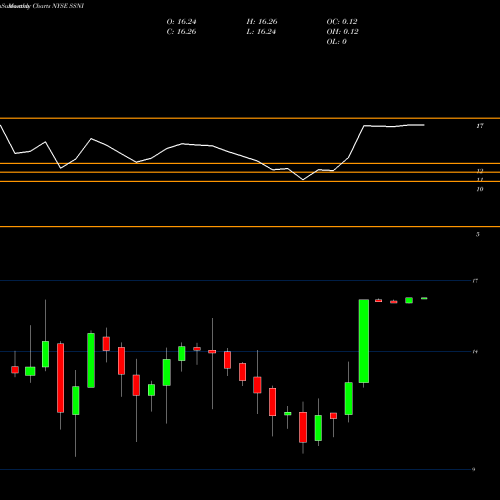Click the close price value C: 16.26
Image resolution: width=500 pixels, height=500 pixels.
click(x=181, y=32)
